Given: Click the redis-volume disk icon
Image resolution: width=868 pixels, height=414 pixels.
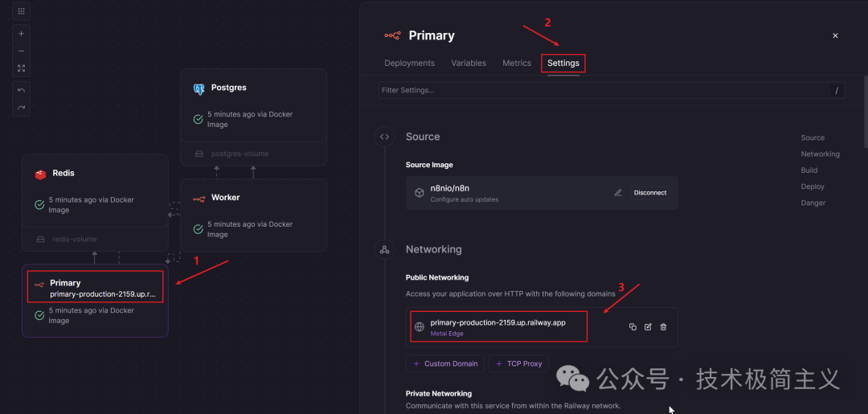Looking at the screenshot, I should 40,240.
